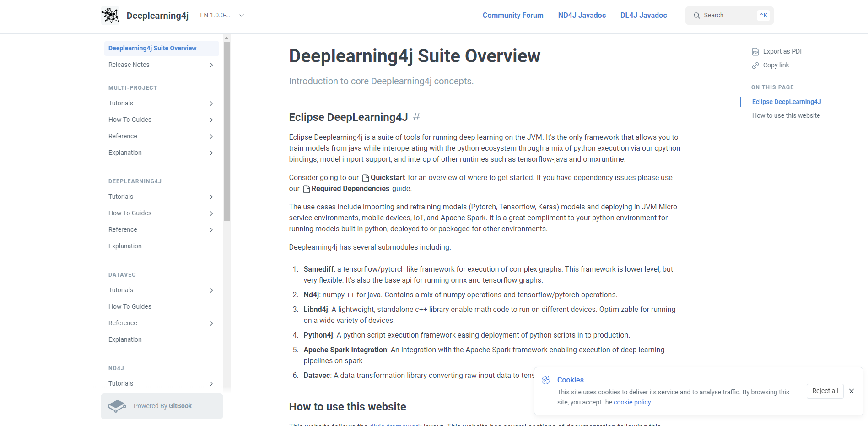Open the EN 1.0.0 version dropdown

pos(222,15)
